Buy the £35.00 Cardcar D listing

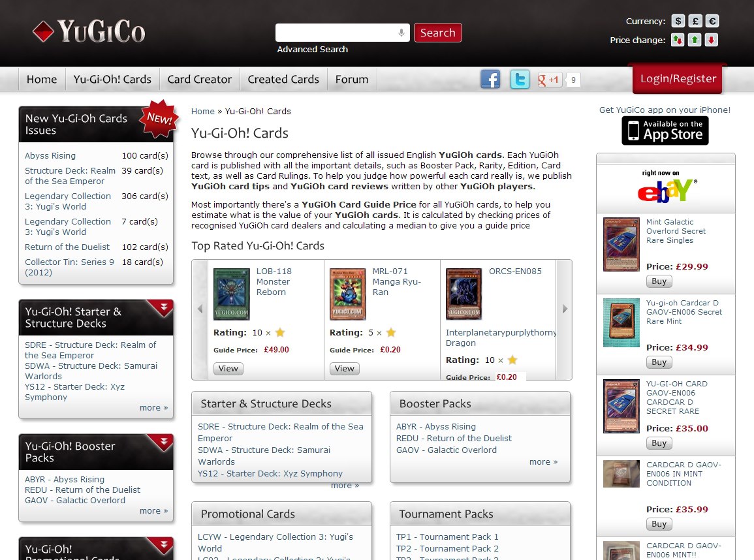click(659, 443)
